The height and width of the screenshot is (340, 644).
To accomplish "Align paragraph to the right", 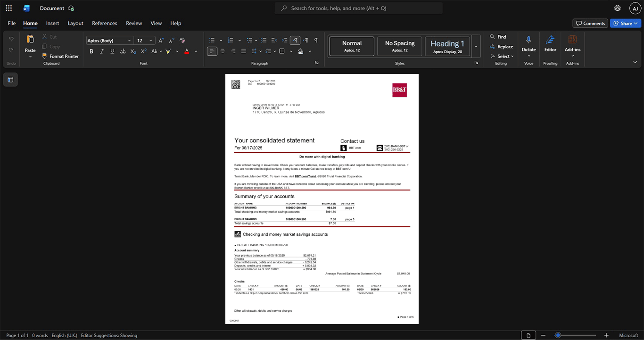I will 233,51.
